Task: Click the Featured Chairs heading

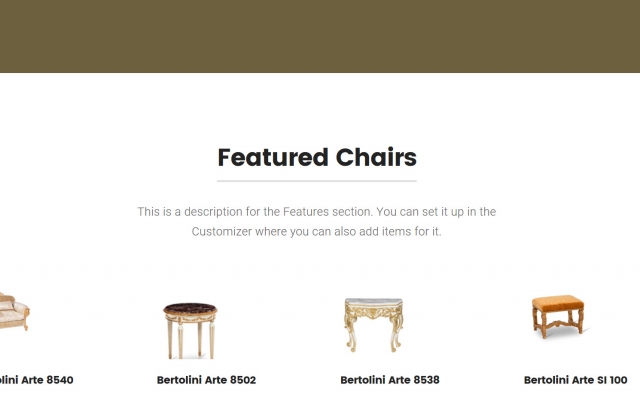Action: point(317,157)
